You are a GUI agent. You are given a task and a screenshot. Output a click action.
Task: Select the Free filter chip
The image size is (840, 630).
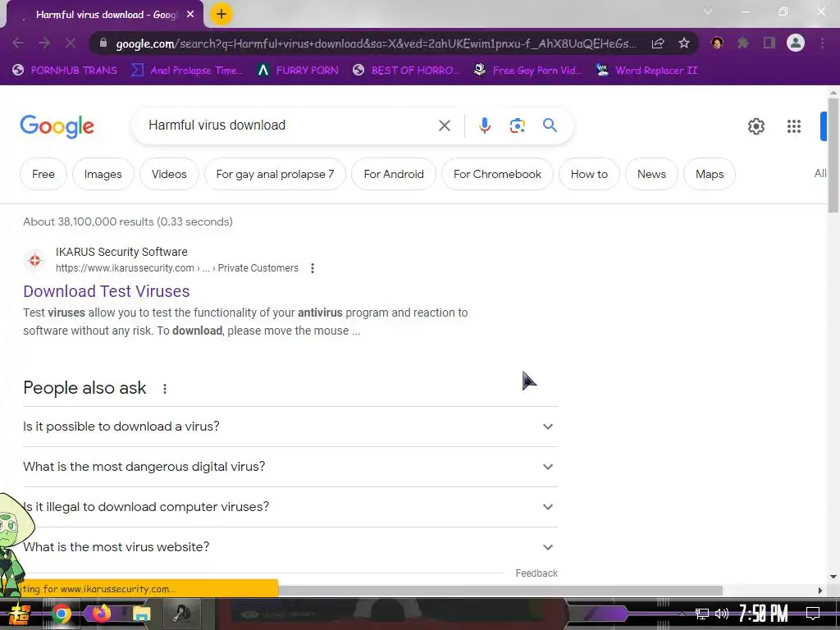(x=43, y=174)
